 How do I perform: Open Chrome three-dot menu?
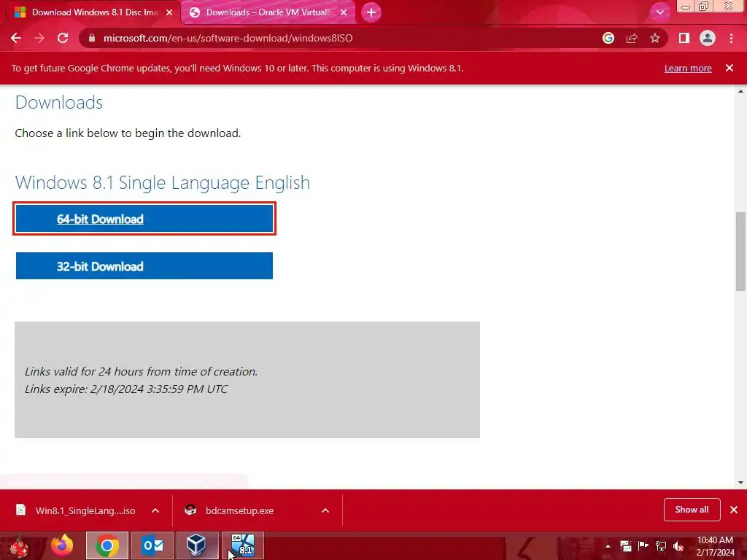coord(731,38)
